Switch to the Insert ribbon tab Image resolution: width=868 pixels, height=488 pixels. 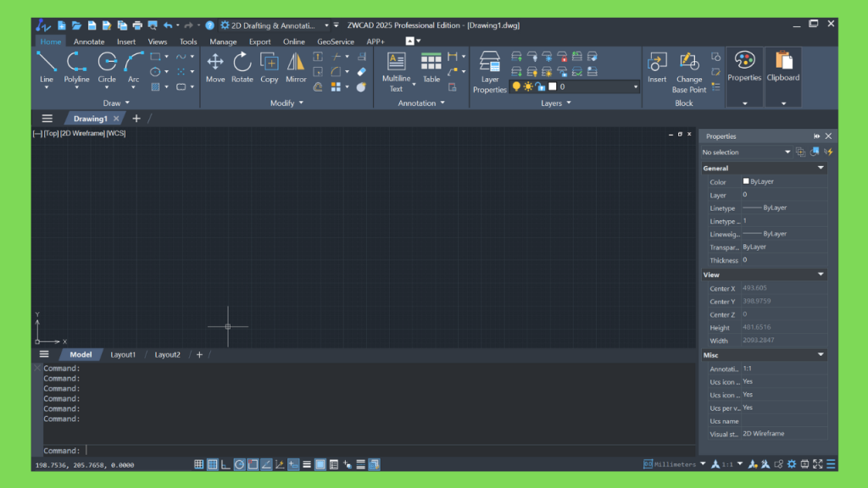[126, 42]
